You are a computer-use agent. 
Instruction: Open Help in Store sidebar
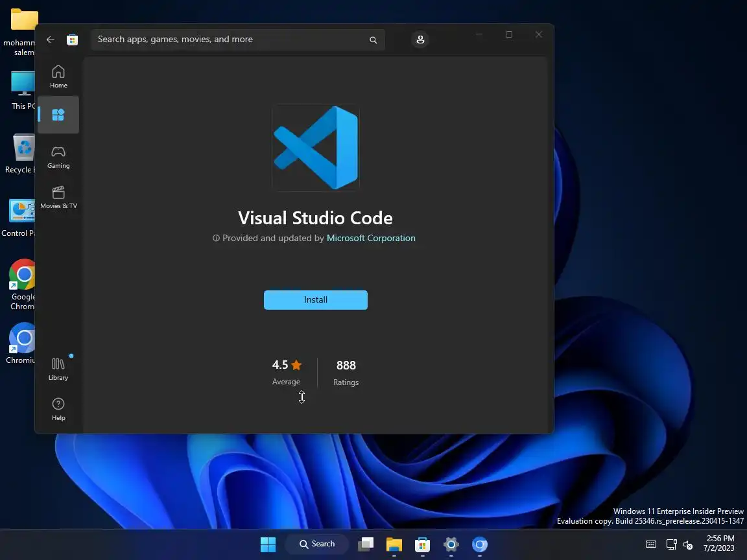[58, 410]
